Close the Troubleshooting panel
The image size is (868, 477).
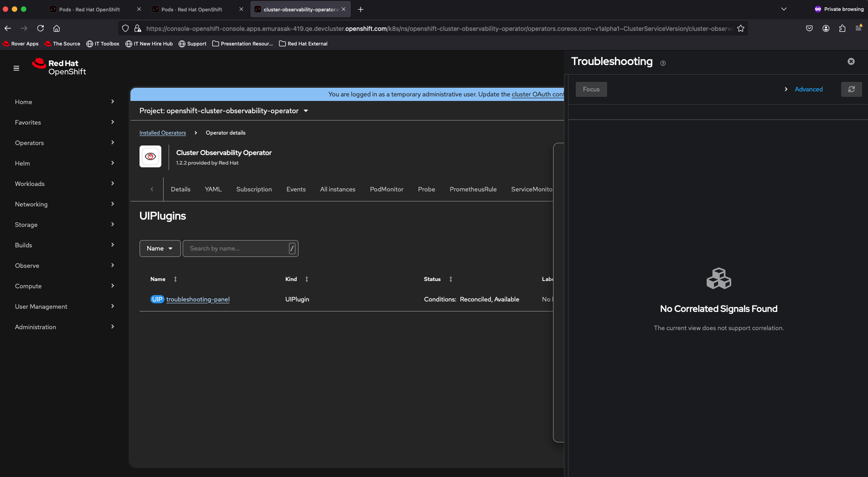pos(851,61)
